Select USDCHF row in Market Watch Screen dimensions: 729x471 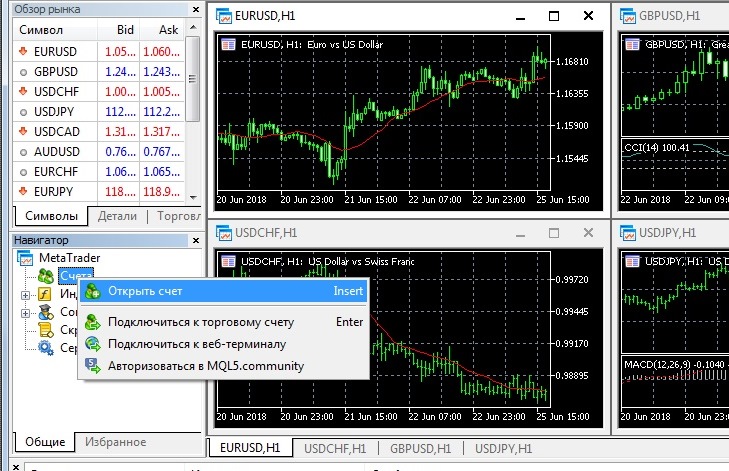[99, 92]
